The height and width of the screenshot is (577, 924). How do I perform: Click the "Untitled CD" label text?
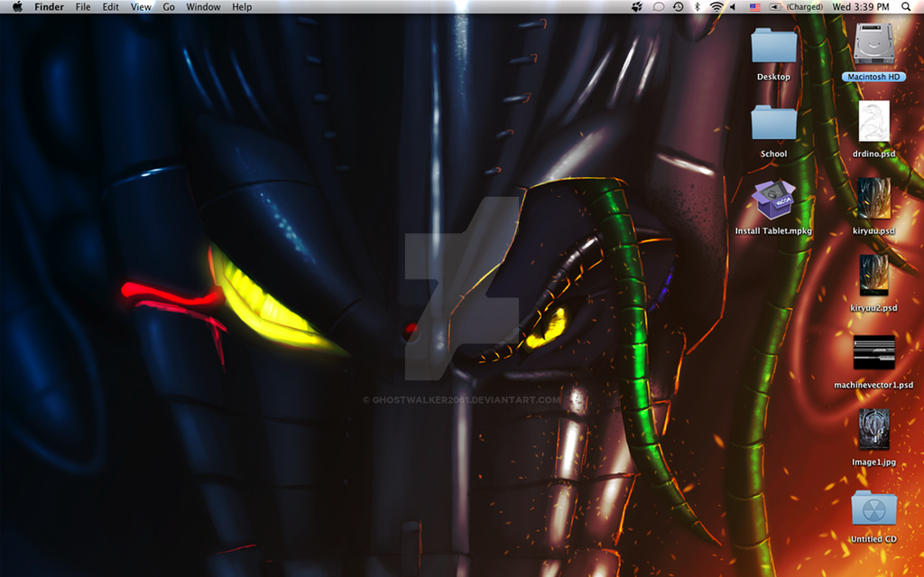coord(873,539)
